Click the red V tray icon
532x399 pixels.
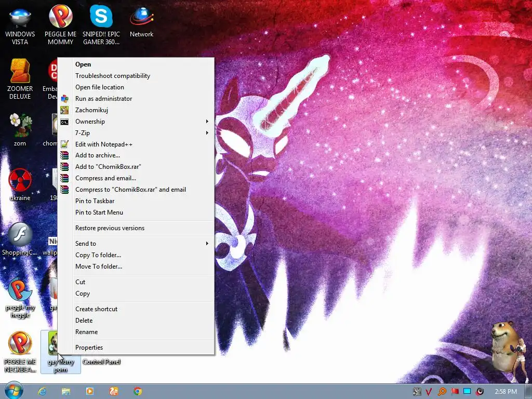click(429, 392)
